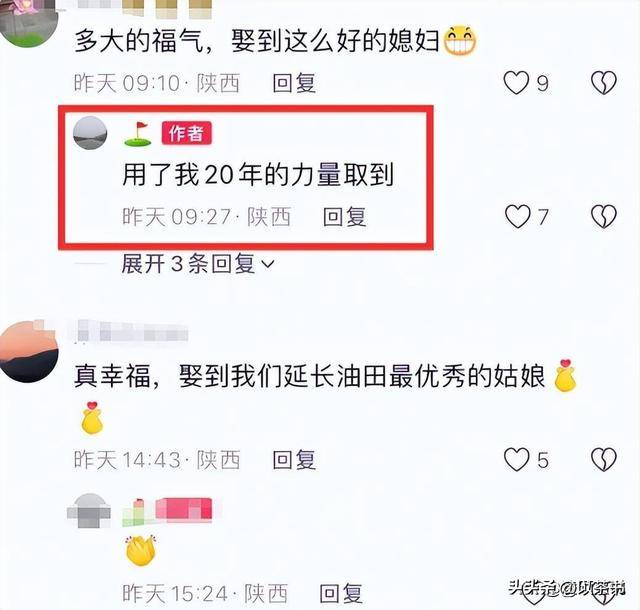Viewport: 640px width, 610px height.
Task: Like the 14:43 comment with 5 likes
Action: click(516, 460)
